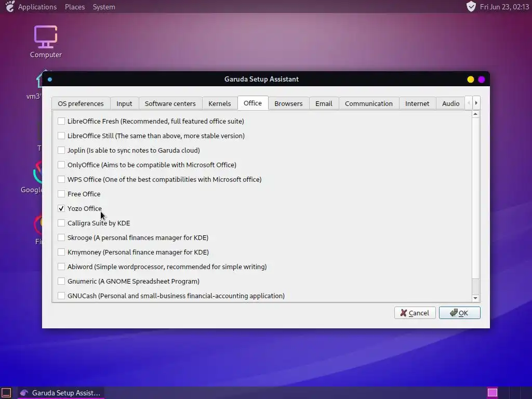Viewport: 532px width, 399px height.
Task: Open the Input tab
Action: coord(124,103)
